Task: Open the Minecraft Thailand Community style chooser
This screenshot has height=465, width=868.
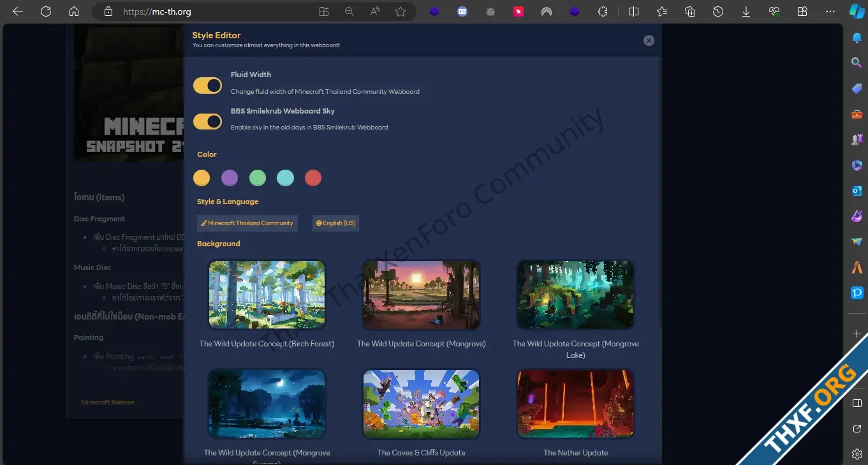Action: point(247,223)
